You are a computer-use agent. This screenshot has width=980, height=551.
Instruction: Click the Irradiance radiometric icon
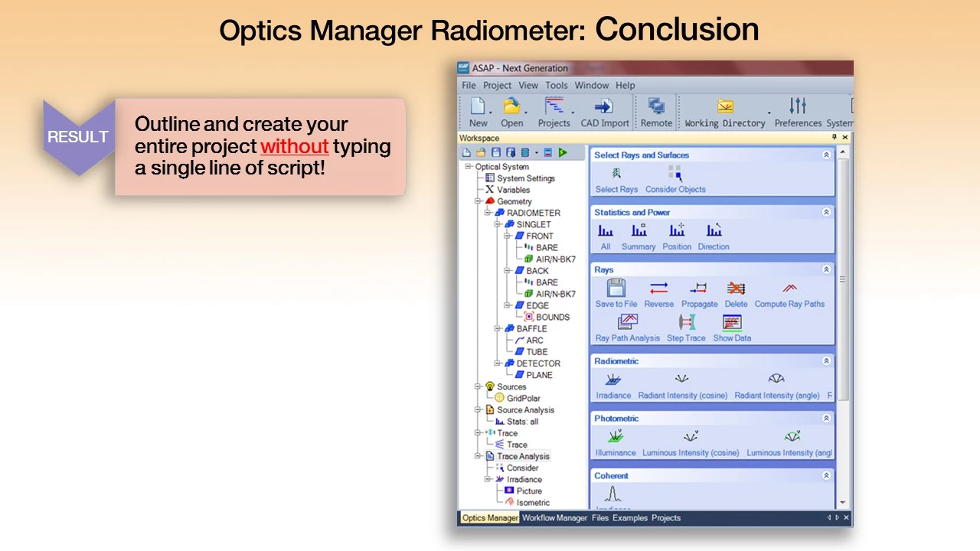(x=613, y=380)
